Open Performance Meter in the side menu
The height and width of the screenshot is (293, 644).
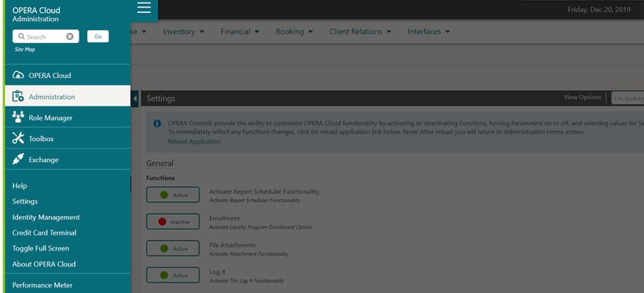point(42,285)
